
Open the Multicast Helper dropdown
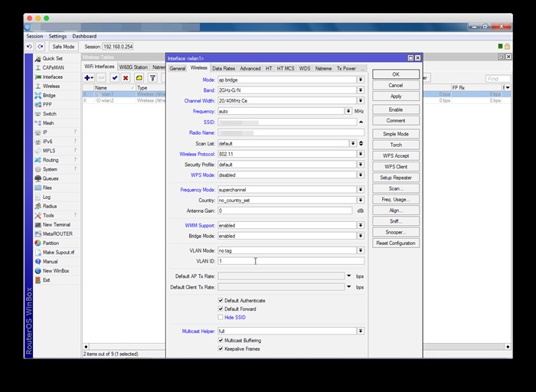tap(361, 331)
